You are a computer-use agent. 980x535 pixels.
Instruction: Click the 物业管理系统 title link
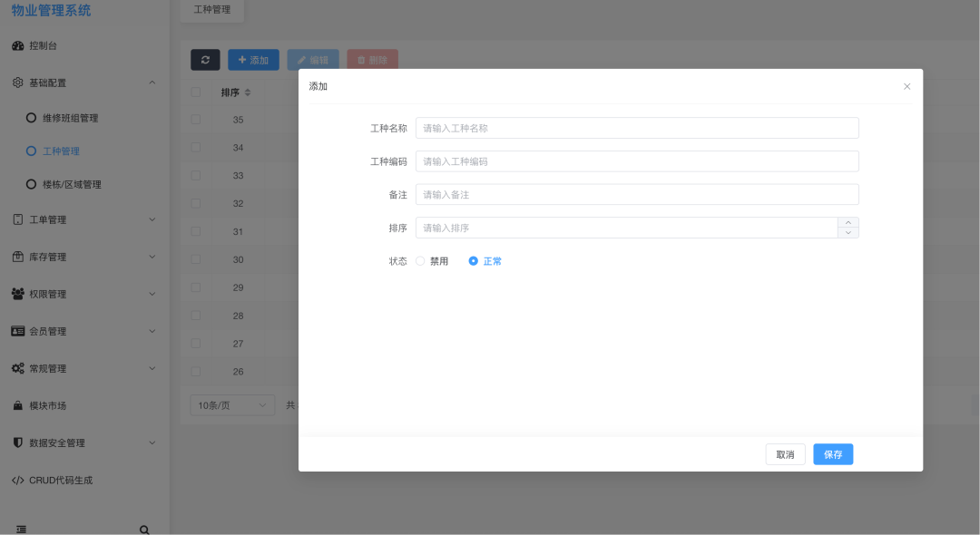tap(51, 10)
